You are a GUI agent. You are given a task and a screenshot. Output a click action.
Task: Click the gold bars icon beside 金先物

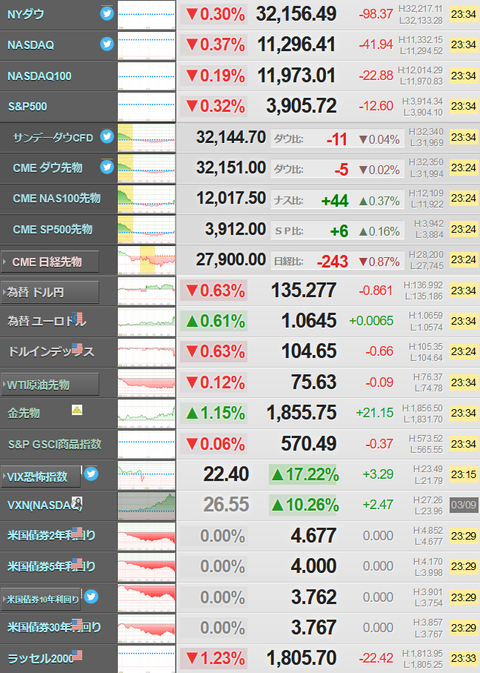click(x=77, y=410)
